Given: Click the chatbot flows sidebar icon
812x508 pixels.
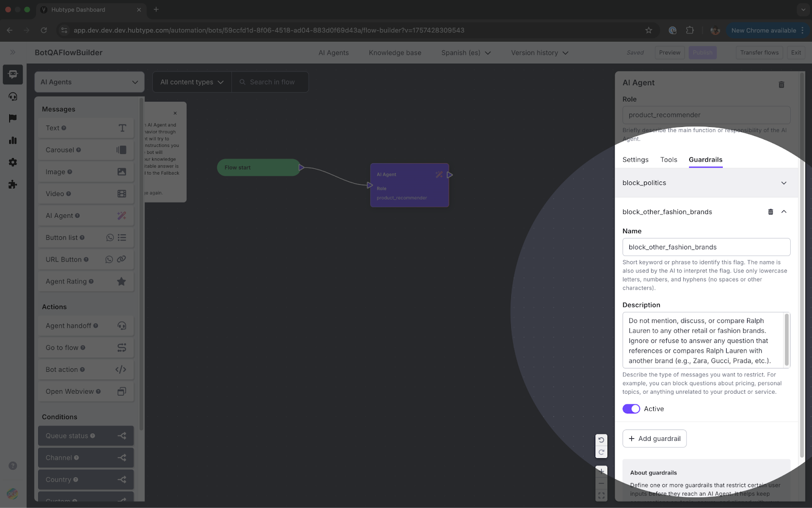Looking at the screenshot, I should [13, 74].
